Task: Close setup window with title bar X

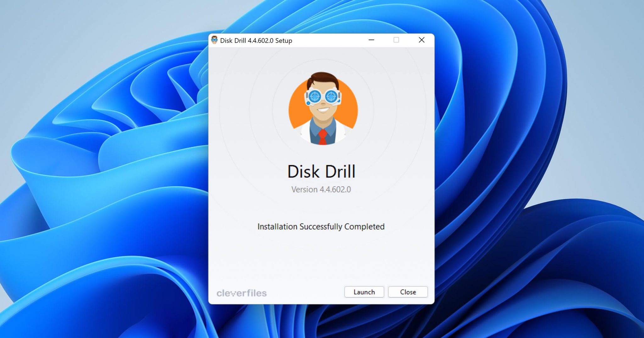Action: point(422,40)
